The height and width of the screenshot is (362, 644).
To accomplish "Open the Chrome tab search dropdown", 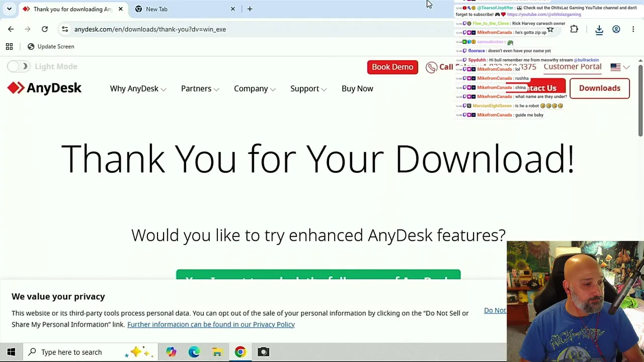I will coord(9,9).
